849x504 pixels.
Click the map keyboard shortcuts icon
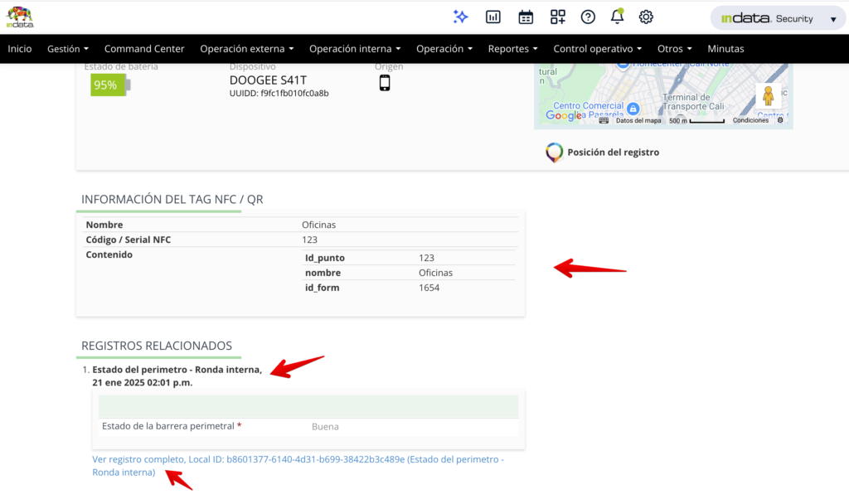click(604, 120)
